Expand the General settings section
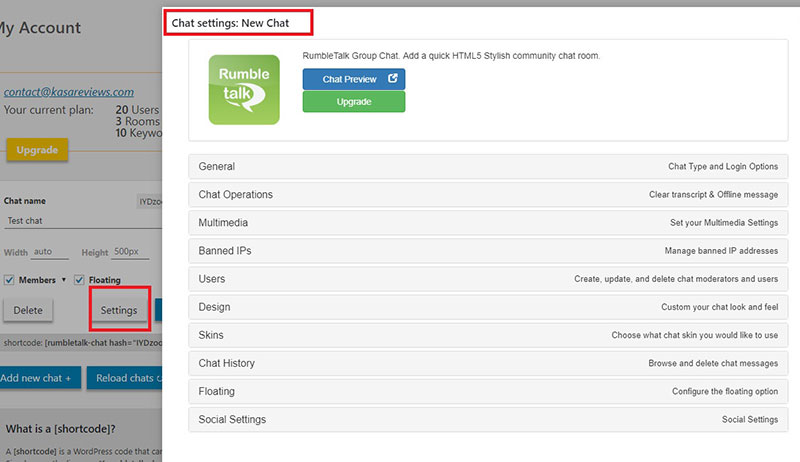The height and width of the screenshot is (462, 800). [488, 166]
